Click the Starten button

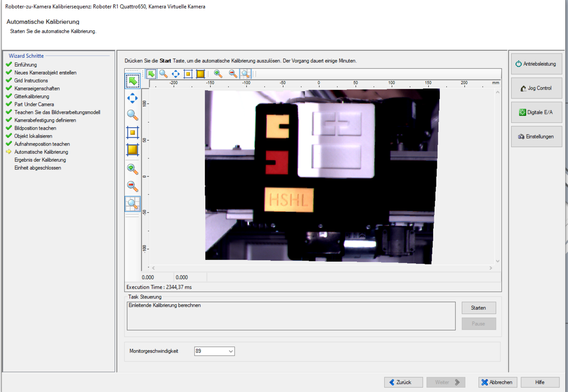click(x=479, y=308)
